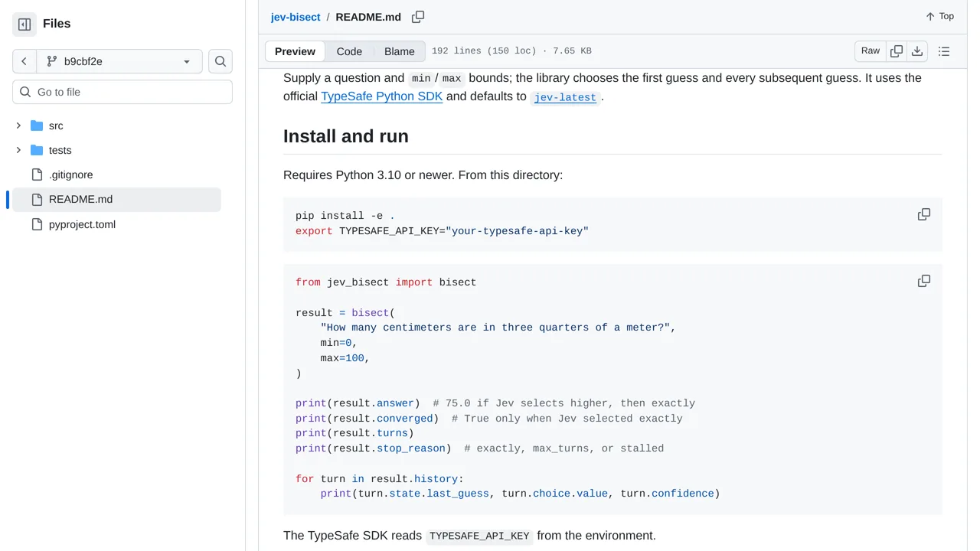The height and width of the screenshot is (551, 980).
Task: Click the 192 lines file info text
Action: (511, 51)
